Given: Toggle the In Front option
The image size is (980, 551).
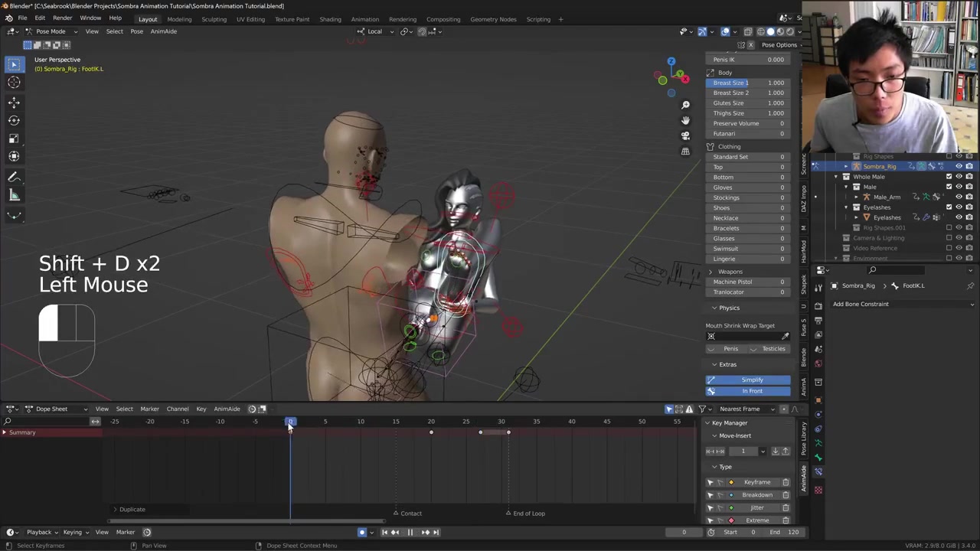Looking at the screenshot, I should pyautogui.click(x=748, y=391).
